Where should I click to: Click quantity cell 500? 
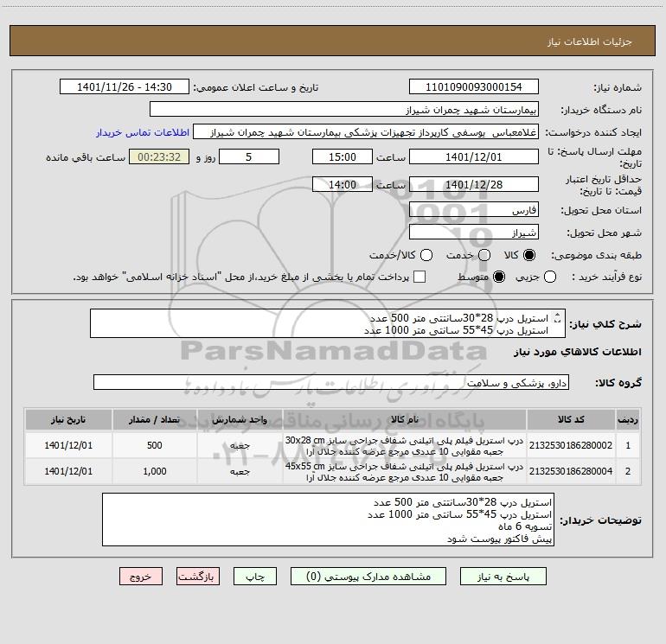pos(155,445)
